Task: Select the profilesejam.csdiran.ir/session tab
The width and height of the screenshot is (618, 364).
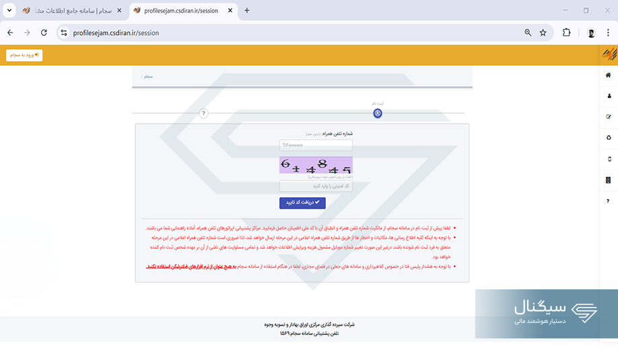Action: (x=180, y=11)
